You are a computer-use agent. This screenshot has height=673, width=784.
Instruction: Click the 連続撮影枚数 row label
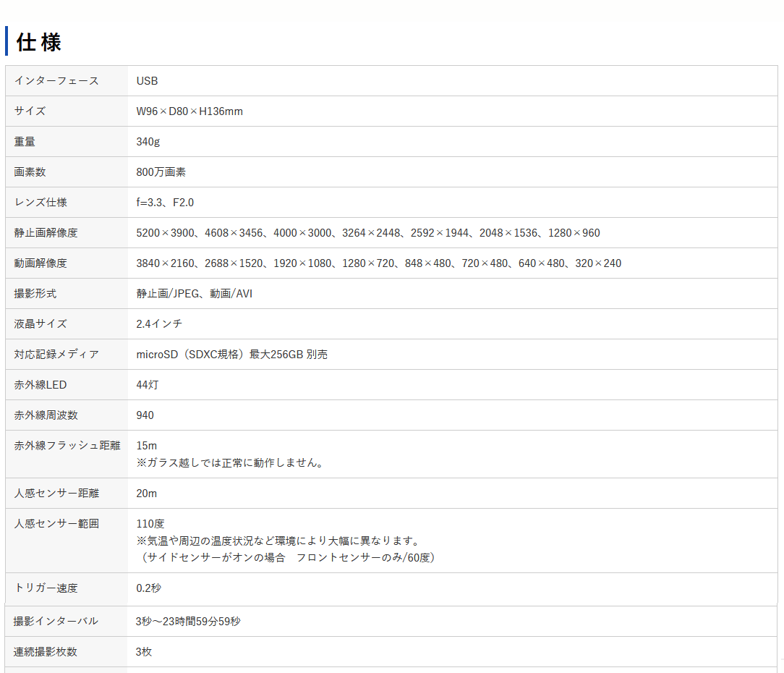point(46,652)
